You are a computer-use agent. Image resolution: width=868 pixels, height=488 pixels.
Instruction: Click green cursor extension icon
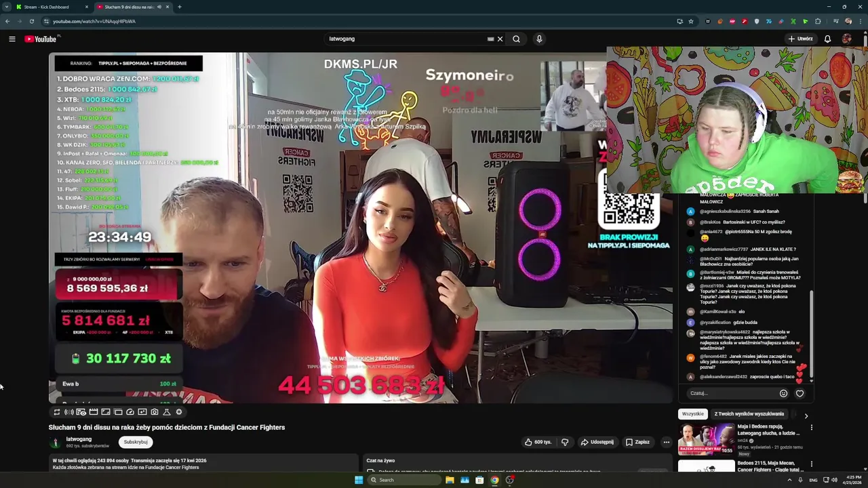pyautogui.click(x=806, y=21)
